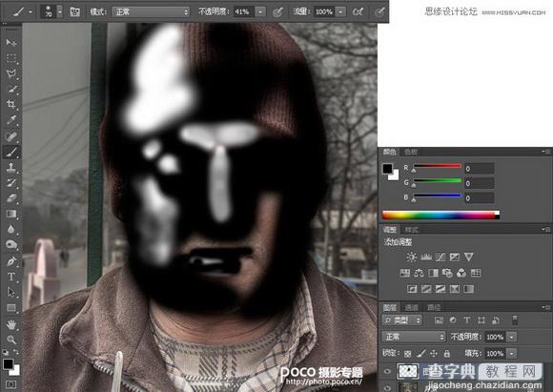Image resolution: width=553 pixels, height=392 pixels.
Task: Select the Zoom tool
Action: [x=10, y=340]
